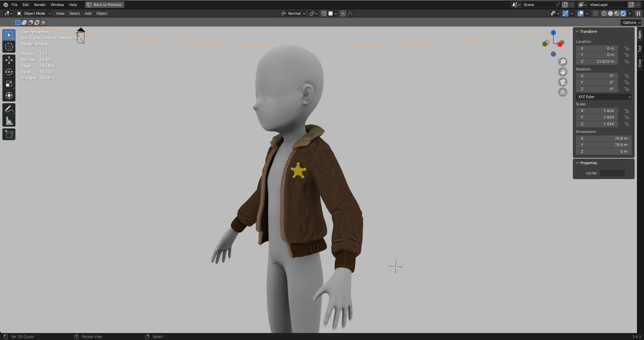Open the viewport shading options dropdown

coord(630,13)
